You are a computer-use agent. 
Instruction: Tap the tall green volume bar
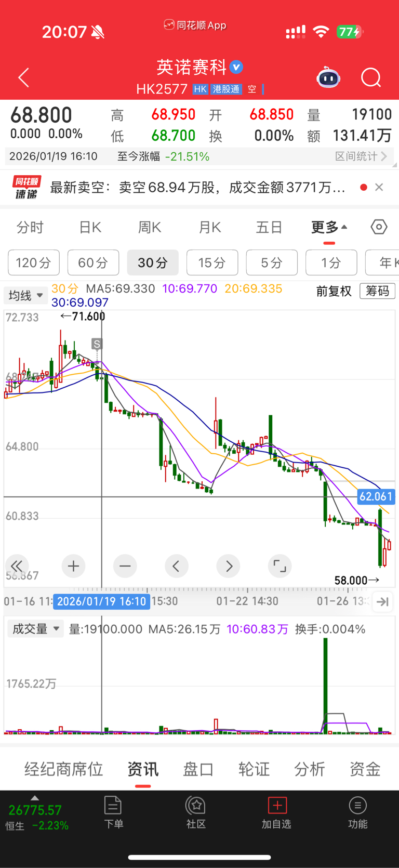point(326,686)
